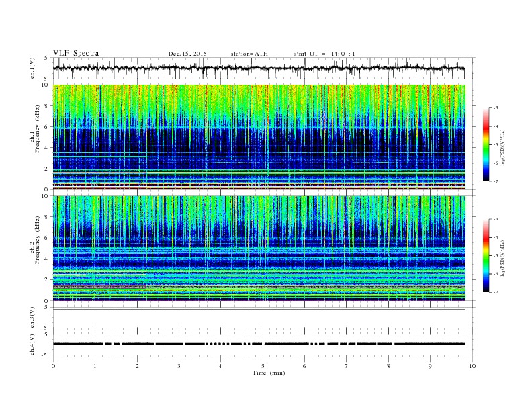Click the flat ch.3 voltage line
Image resolution: width=532 pixels, height=411 pixels.
click(259, 309)
